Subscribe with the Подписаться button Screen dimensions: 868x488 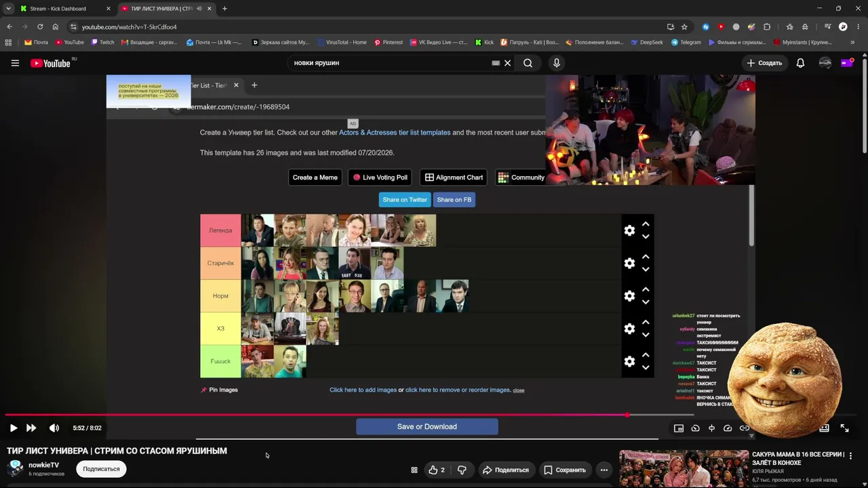pyautogui.click(x=101, y=469)
